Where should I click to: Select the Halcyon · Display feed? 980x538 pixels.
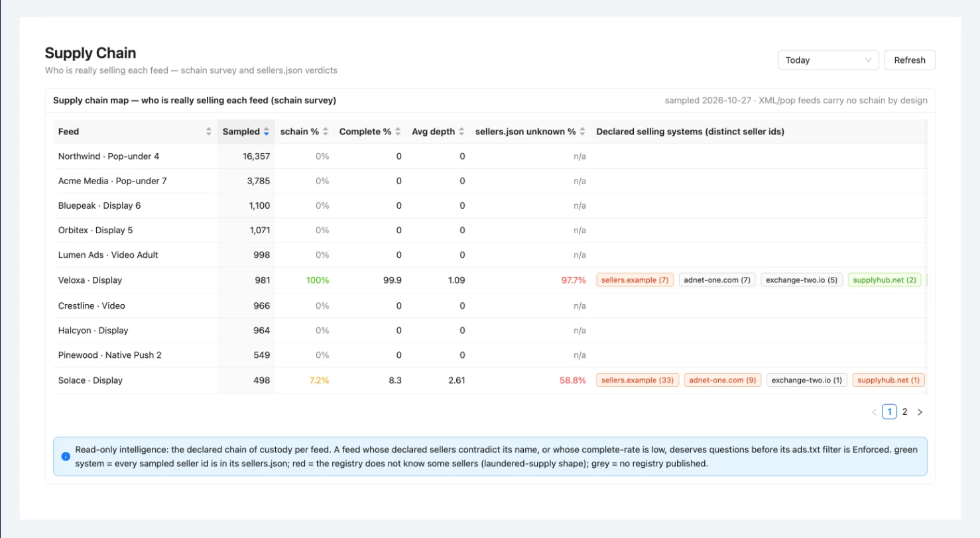coord(93,330)
